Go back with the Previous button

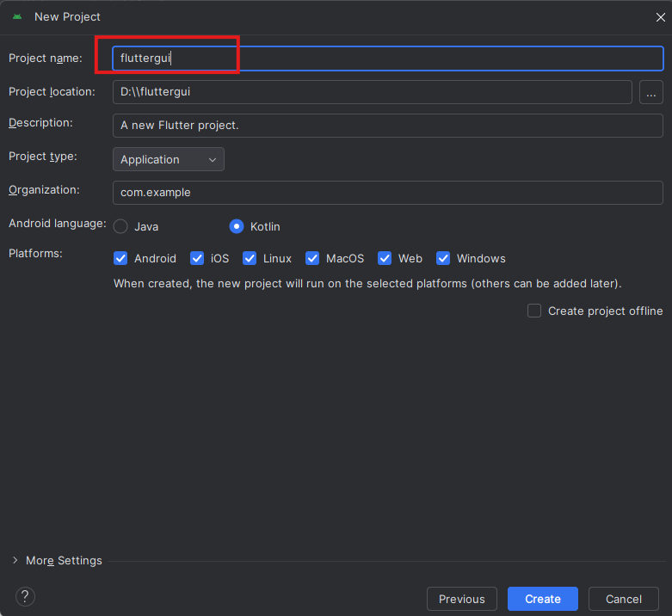(461, 599)
